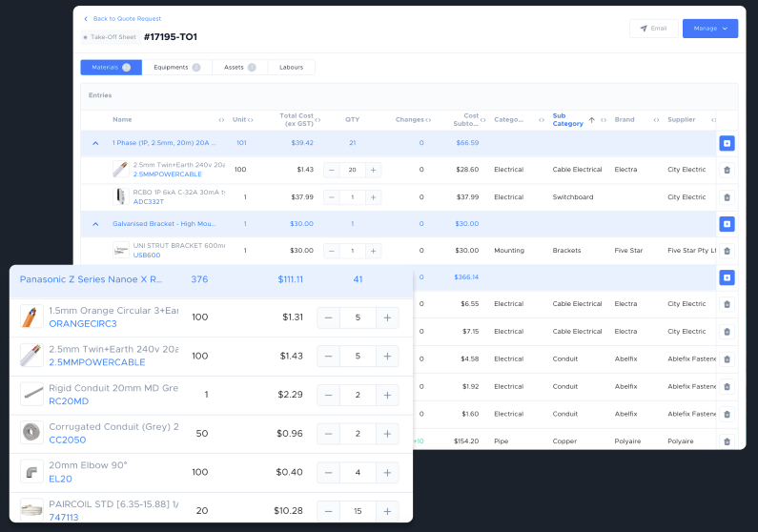Open the Manage dropdown menu

709,29
